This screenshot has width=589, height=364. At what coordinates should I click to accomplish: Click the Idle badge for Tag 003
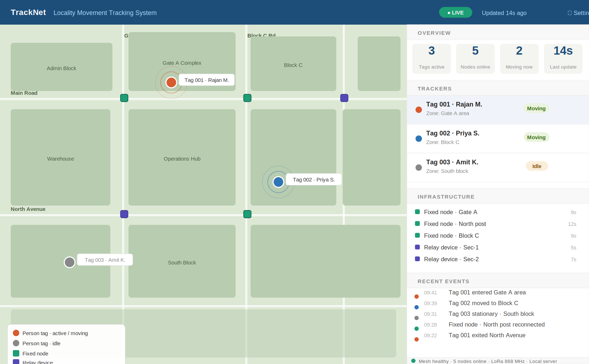coord(537,166)
